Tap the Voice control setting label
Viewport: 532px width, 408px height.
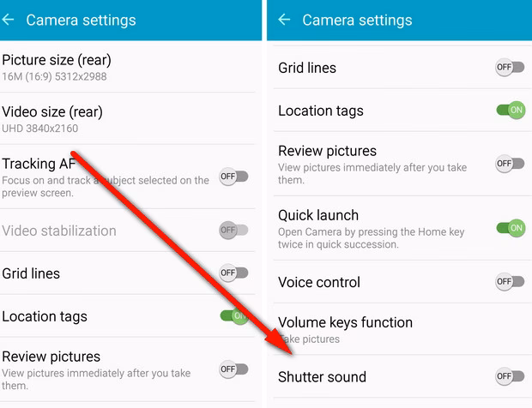pos(319,282)
